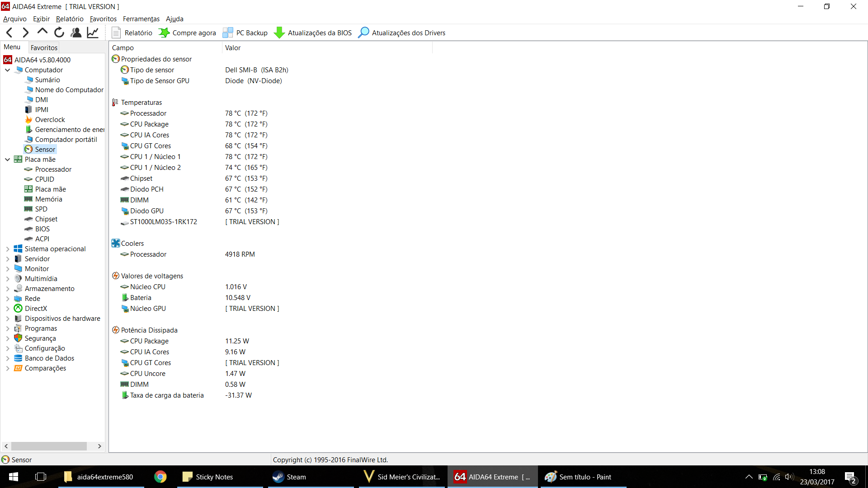Select Comparações in the tree

pyautogui.click(x=45, y=368)
